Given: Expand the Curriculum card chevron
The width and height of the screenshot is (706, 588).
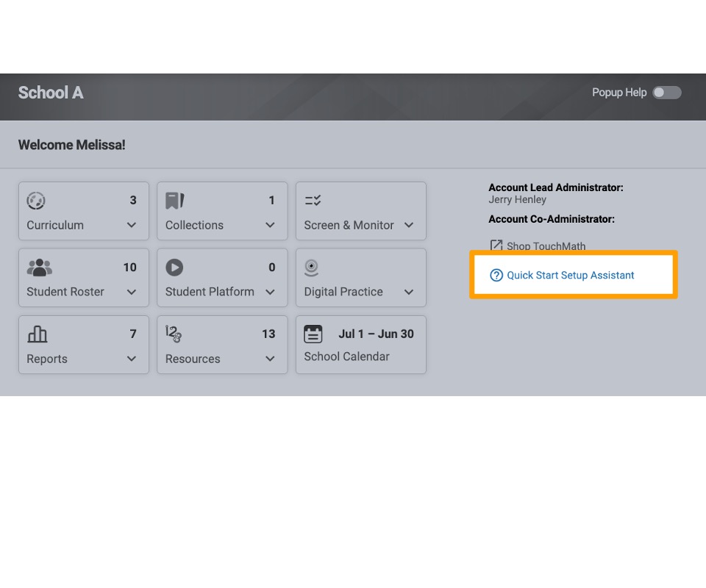Looking at the screenshot, I should click(132, 225).
